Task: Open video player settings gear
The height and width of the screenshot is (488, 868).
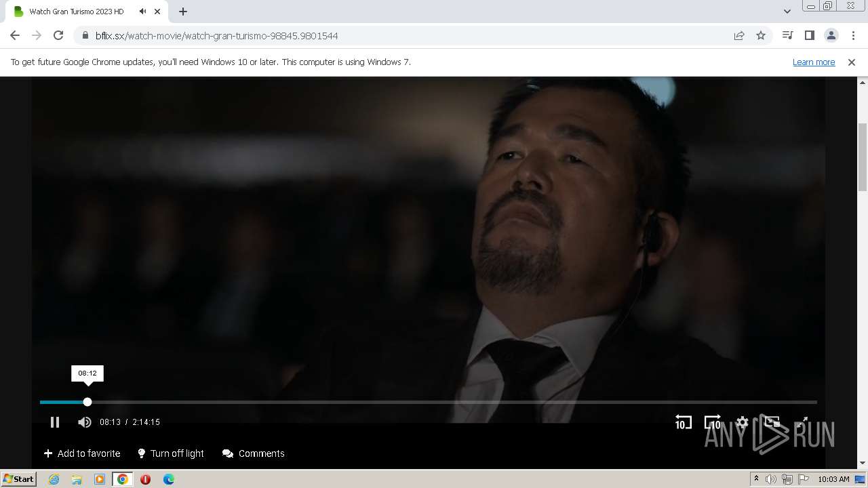Action: [742, 422]
